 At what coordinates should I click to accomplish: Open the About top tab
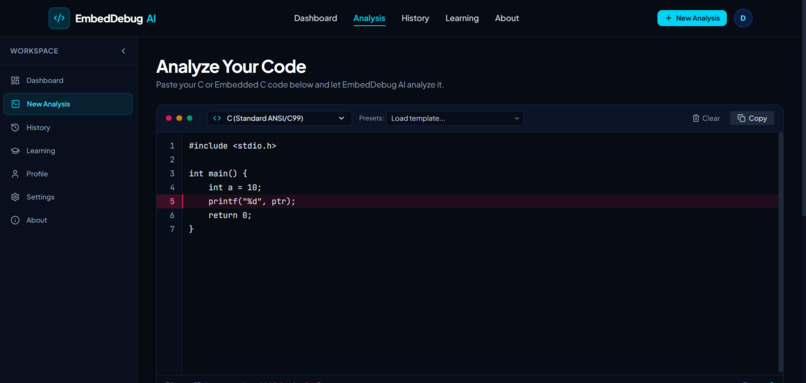point(507,18)
